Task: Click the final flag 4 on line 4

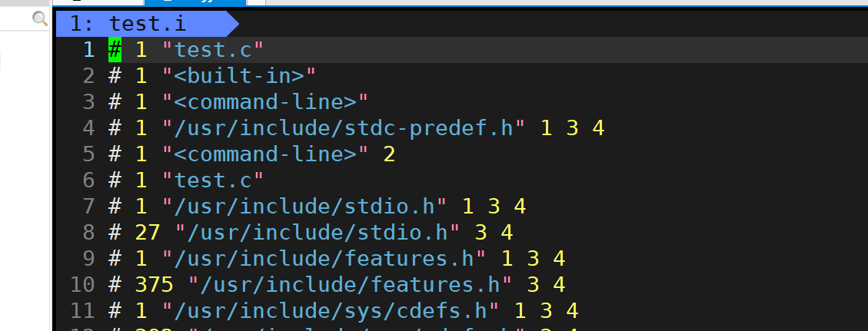Action: pos(598,128)
